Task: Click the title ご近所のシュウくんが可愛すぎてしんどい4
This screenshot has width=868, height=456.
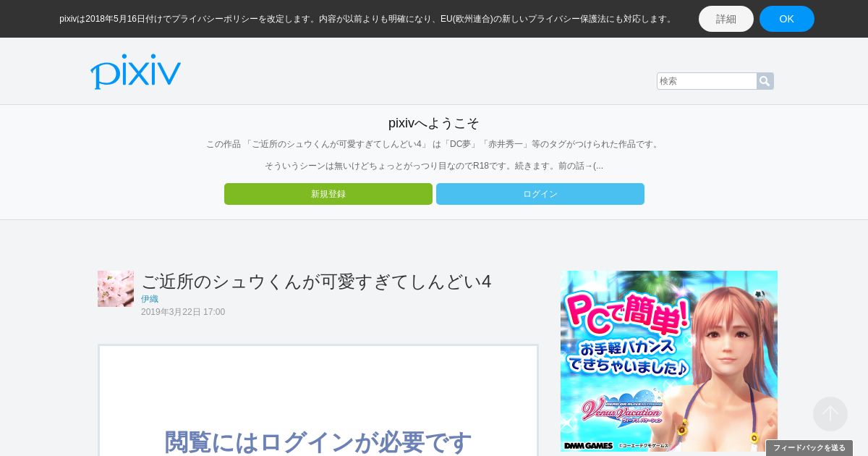Action: point(316,282)
